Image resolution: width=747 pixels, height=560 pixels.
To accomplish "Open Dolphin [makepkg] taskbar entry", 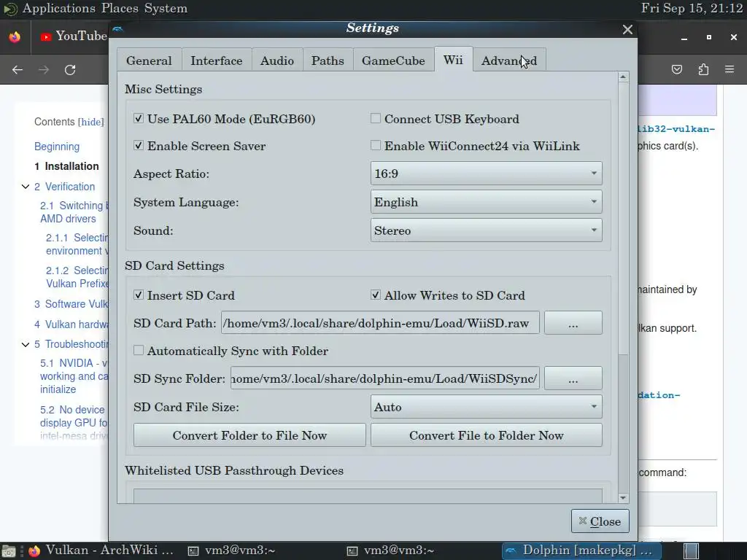I will tap(581, 551).
